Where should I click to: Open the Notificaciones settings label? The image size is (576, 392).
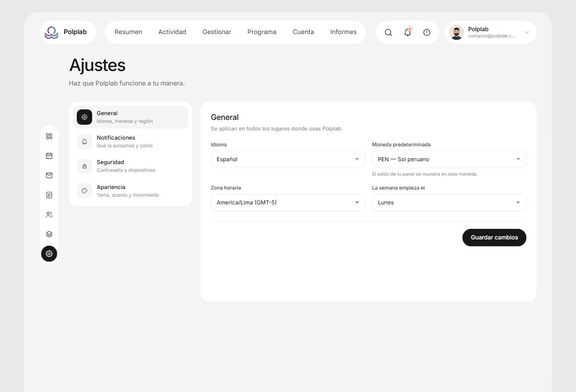click(x=116, y=138)
